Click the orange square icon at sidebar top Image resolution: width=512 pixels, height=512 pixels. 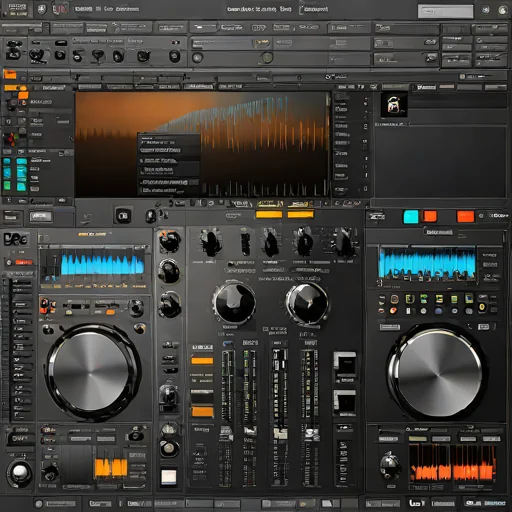tap(10, 74)
